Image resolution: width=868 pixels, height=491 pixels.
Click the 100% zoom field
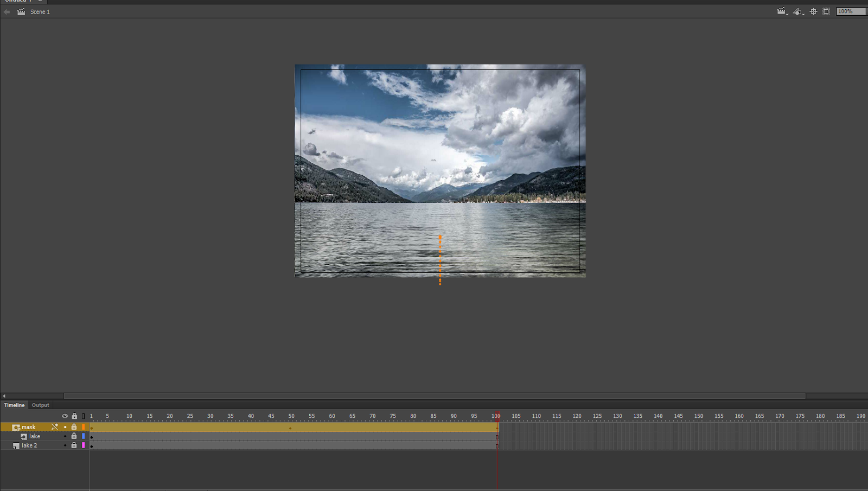(851, 11)
